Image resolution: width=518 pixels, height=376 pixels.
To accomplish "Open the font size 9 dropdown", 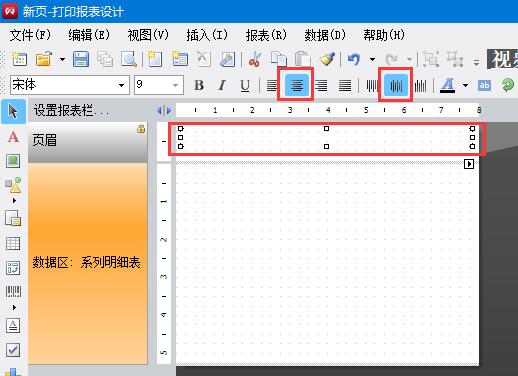I will pos(159,85).
